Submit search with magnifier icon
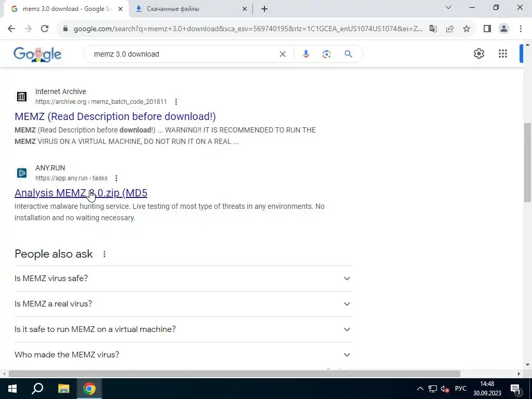 pyautogui.click(x=348, y=54)
